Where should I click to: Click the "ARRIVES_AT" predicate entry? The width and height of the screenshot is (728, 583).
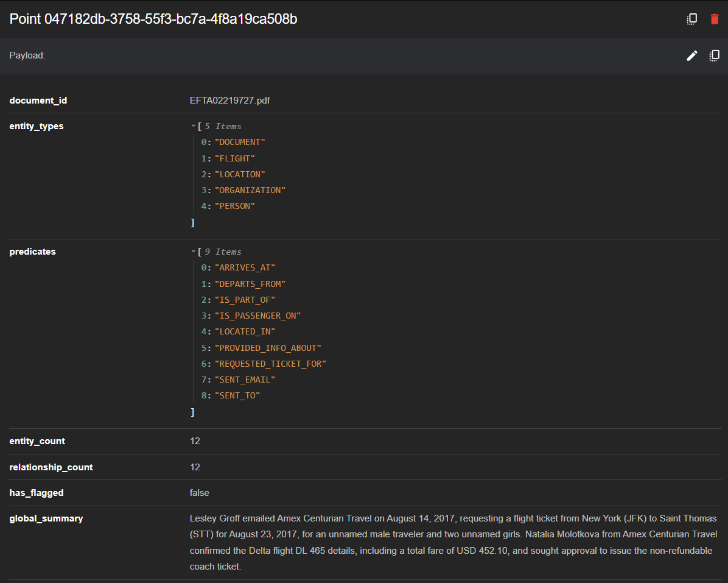point(245,267)
